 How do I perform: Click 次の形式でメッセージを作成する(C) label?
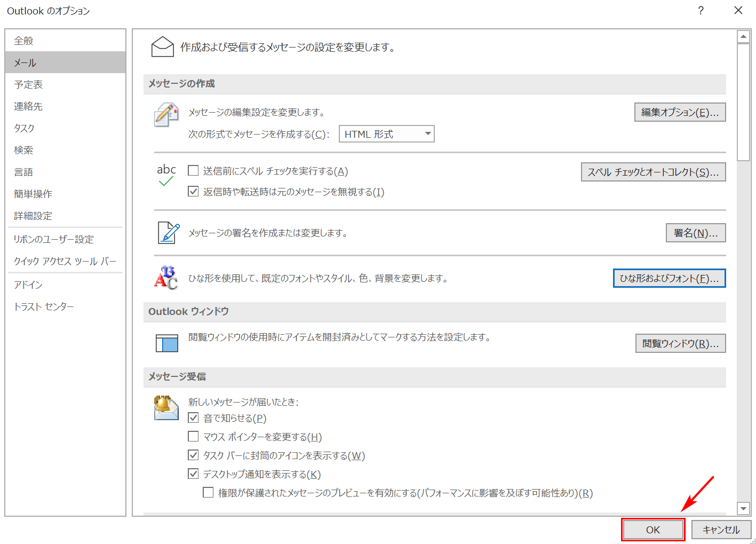coord(259,134)
